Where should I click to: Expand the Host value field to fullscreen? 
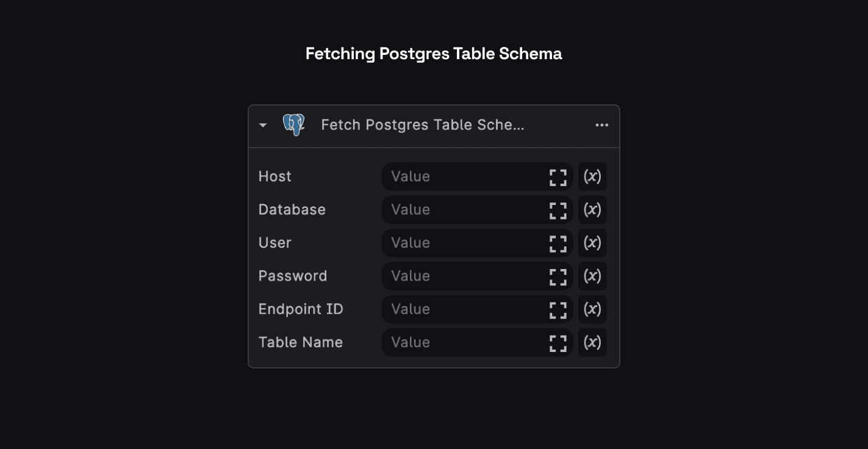(557, 177)
